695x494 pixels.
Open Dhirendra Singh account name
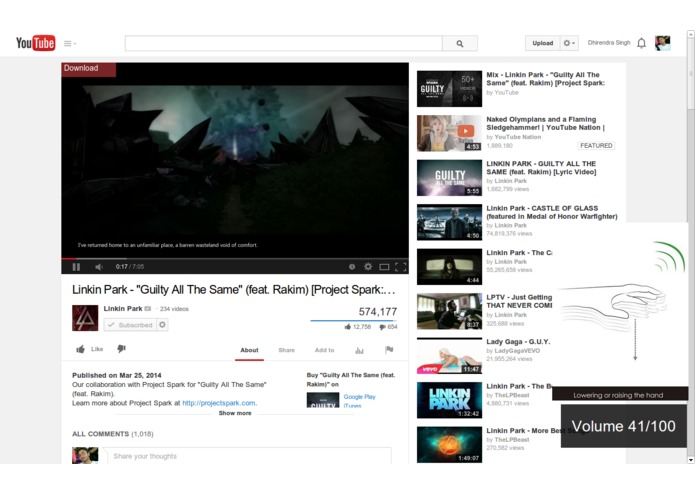point(609,43)
